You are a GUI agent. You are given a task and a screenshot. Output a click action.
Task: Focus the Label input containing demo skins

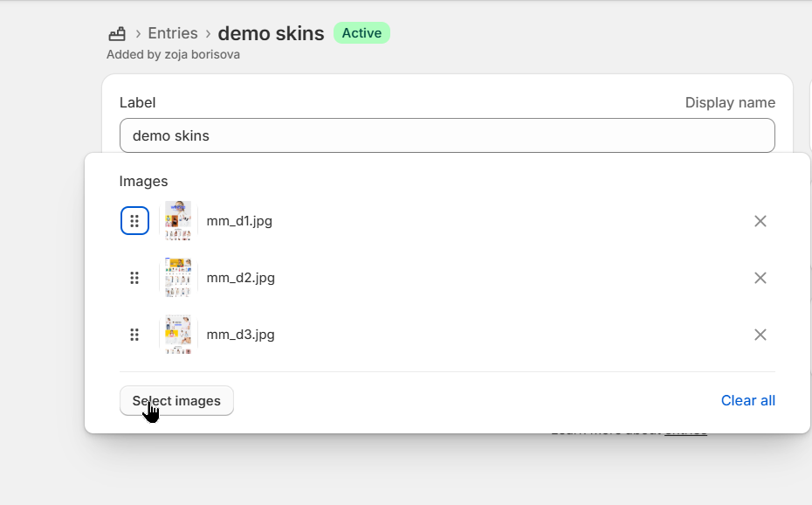[x=446, y=135]
